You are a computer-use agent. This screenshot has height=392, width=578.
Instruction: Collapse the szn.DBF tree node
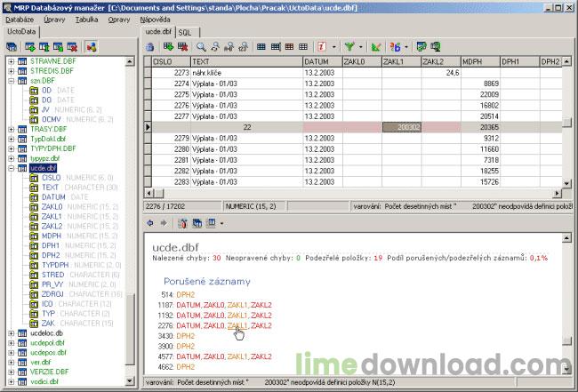11,80
